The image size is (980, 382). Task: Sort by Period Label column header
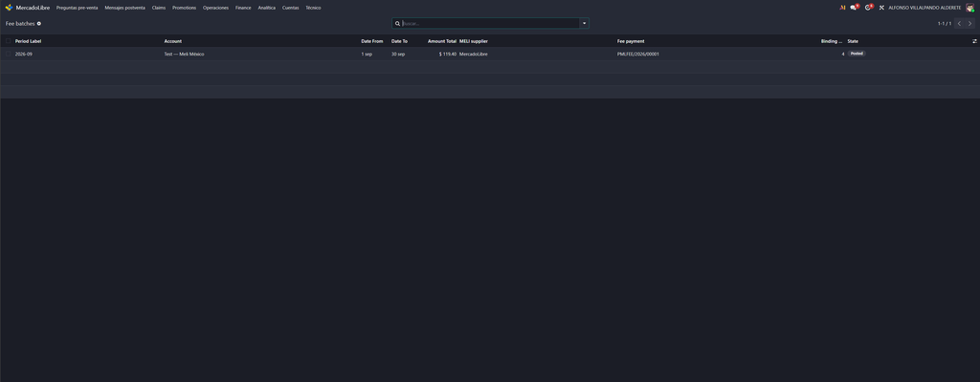pyautogui.click(x=28, y=41)
